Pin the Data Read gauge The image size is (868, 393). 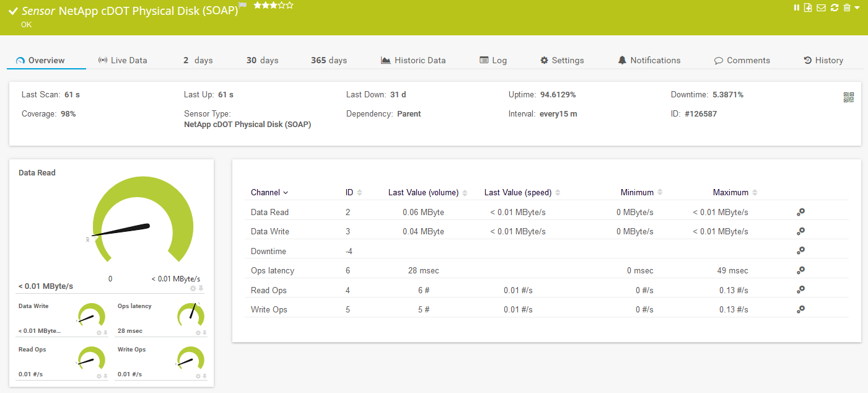[x=201, y=288]
